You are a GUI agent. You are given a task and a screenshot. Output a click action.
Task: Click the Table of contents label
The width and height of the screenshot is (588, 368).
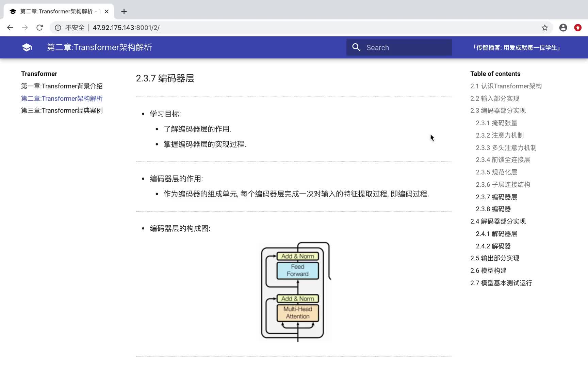[495, 74]
